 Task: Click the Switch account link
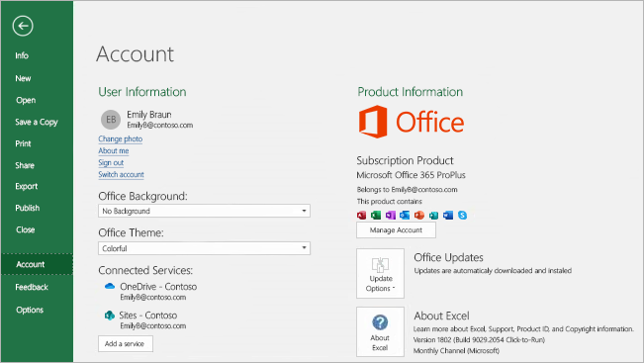[x=121, y=174]
